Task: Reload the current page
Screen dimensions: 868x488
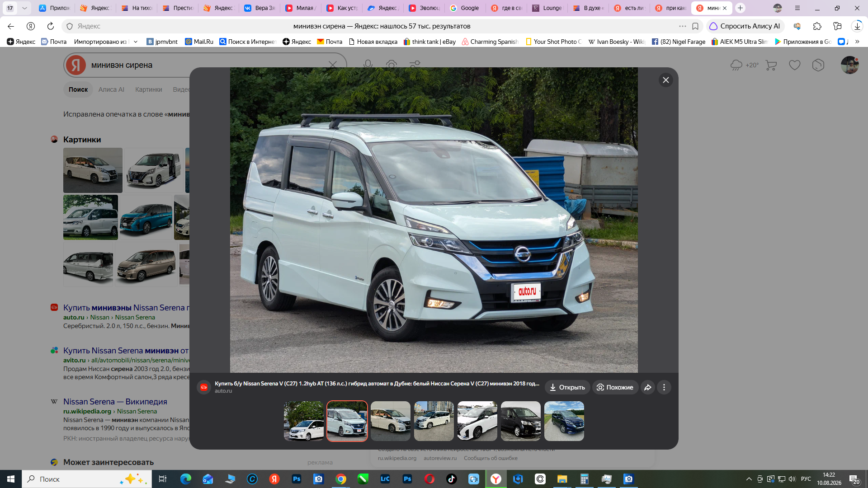Action: point(50,26)
